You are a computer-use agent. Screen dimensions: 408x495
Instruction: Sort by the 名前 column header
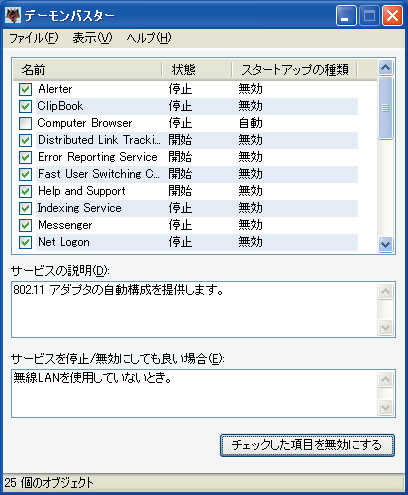point(87,70)
